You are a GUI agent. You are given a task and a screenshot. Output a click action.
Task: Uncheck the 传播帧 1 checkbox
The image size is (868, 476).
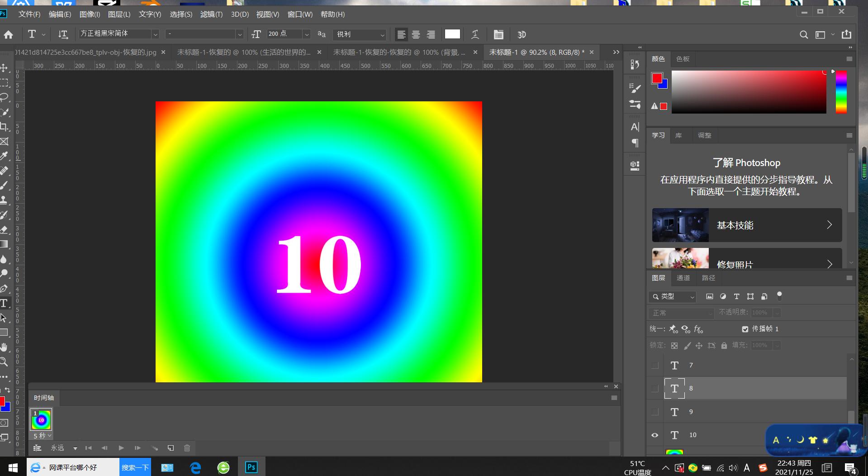point(745,329)
